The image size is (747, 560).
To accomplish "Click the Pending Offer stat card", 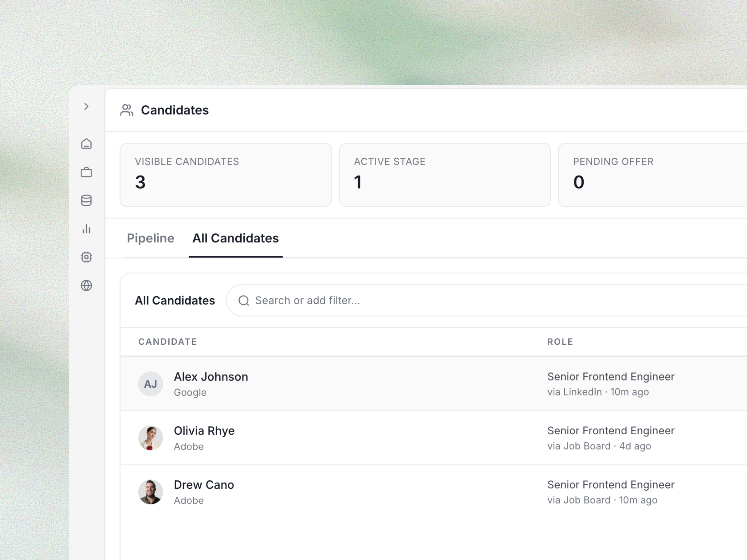I will (x=652, y=175).
